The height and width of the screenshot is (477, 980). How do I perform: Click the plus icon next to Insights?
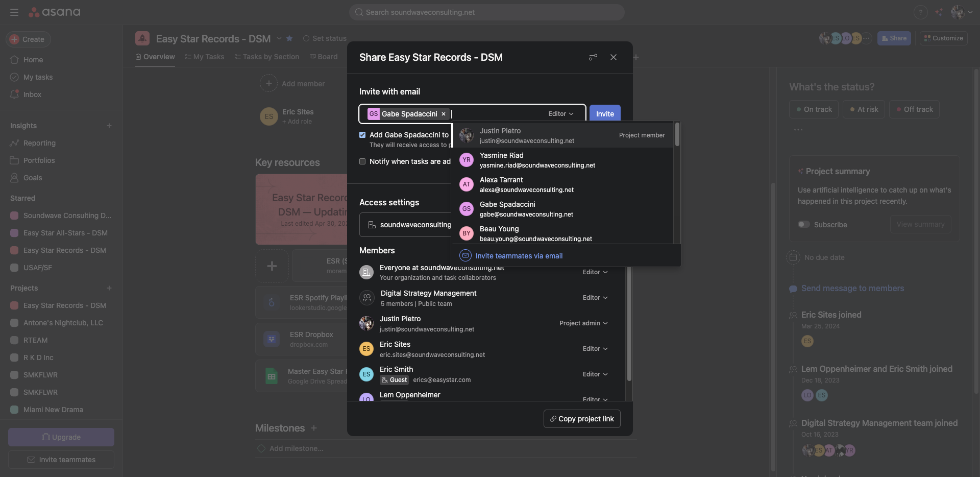click(x=109, y=126)
